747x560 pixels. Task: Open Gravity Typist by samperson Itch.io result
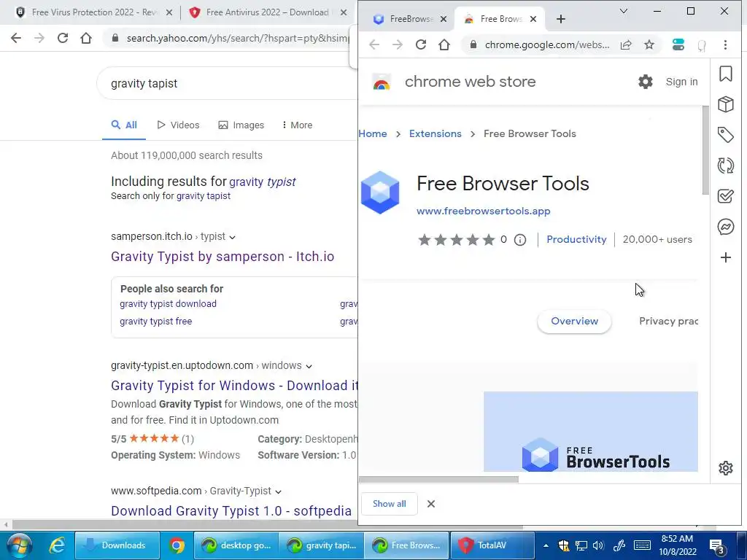click(222, 257)
